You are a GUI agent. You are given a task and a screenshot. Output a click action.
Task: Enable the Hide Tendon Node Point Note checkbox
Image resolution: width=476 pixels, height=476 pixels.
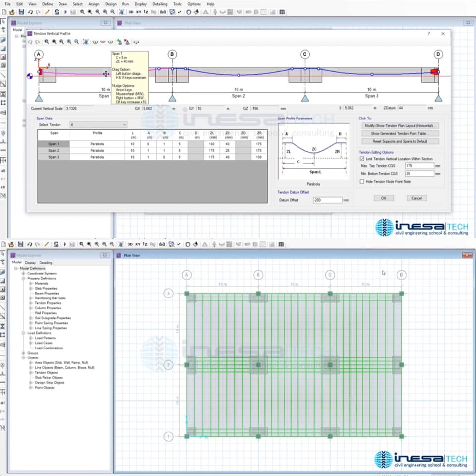coord(362,182)
